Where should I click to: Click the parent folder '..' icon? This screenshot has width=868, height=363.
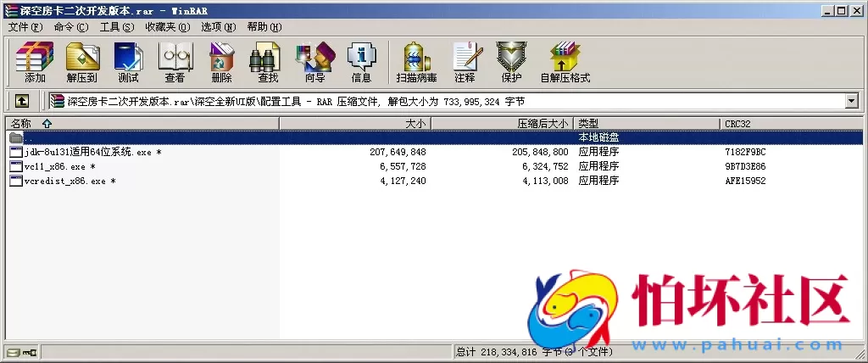tap(16, 137)
